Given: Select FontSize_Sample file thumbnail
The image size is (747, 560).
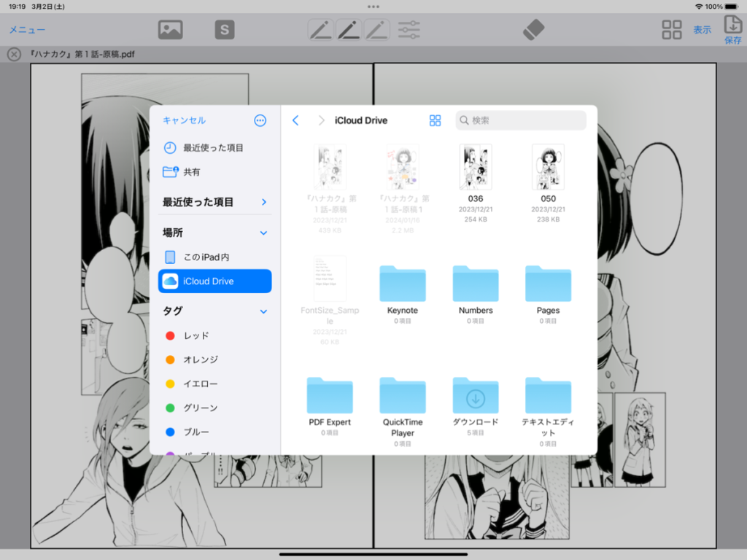Looking at the screenshot, I should (330, 279).
